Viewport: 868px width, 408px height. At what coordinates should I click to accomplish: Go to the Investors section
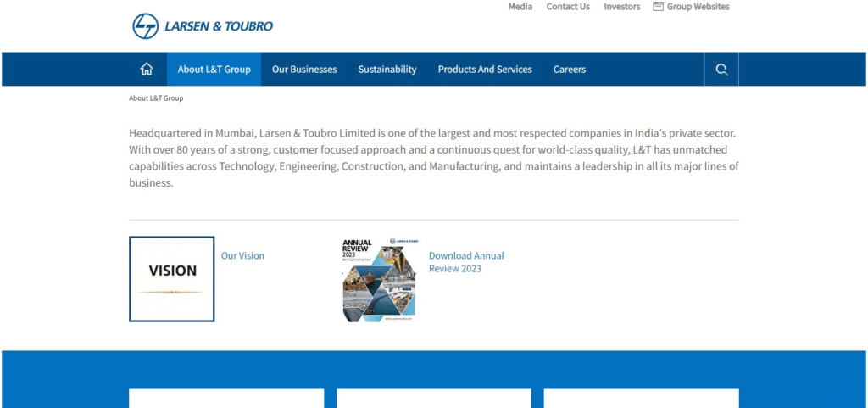[621, 7]
